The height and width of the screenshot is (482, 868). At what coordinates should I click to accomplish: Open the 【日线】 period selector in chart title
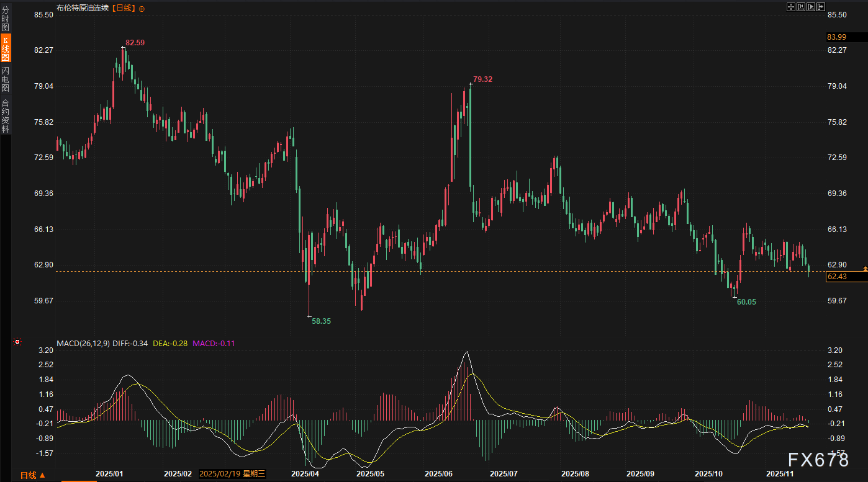pos(124,9)
